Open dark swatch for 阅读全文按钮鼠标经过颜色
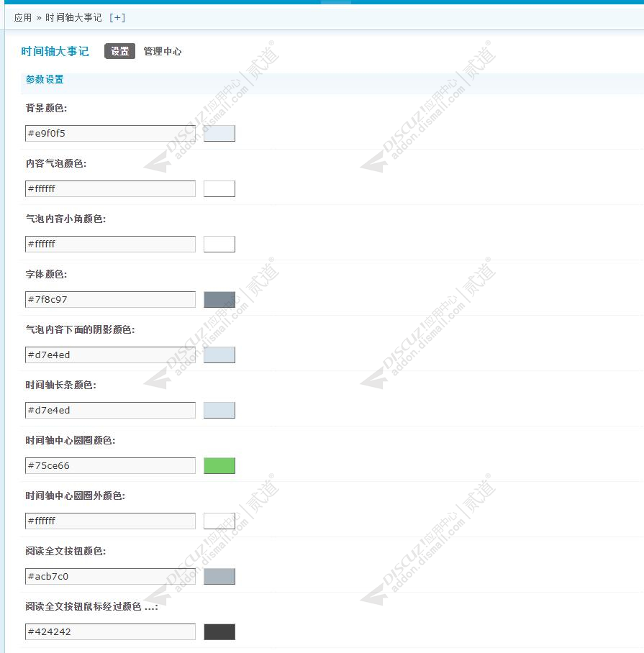Screen dimensions: 644x653 [x=219, y=631]
